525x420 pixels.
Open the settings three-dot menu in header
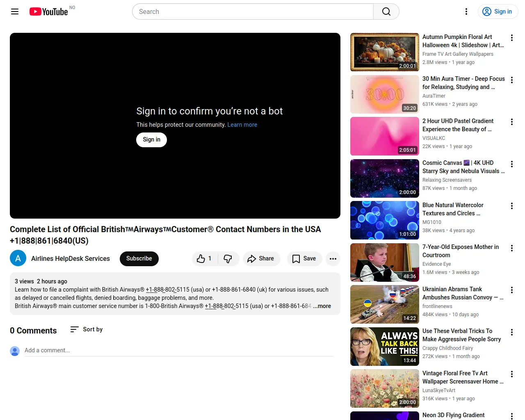tap(466, 11)
